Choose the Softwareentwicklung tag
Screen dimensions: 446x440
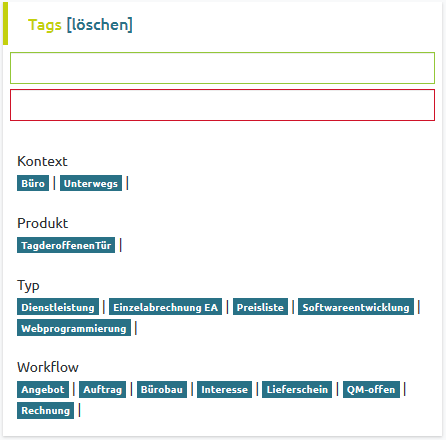(x=356, y=307)
